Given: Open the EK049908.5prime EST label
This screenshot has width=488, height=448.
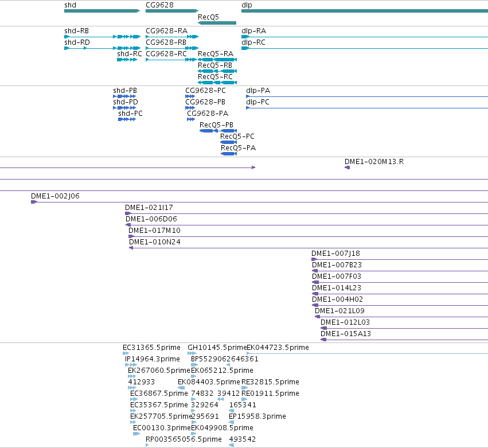Looking at the screenshot, I should tap(222, 428).
